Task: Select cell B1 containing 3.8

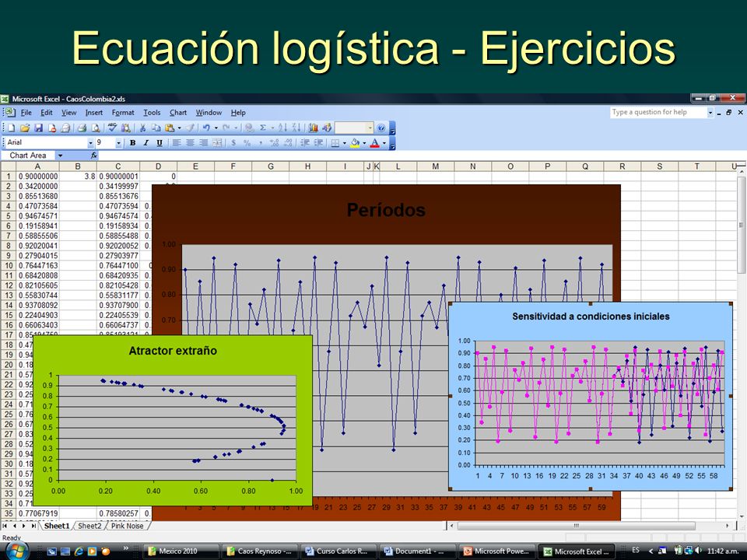Action: [x=78, y=177]
